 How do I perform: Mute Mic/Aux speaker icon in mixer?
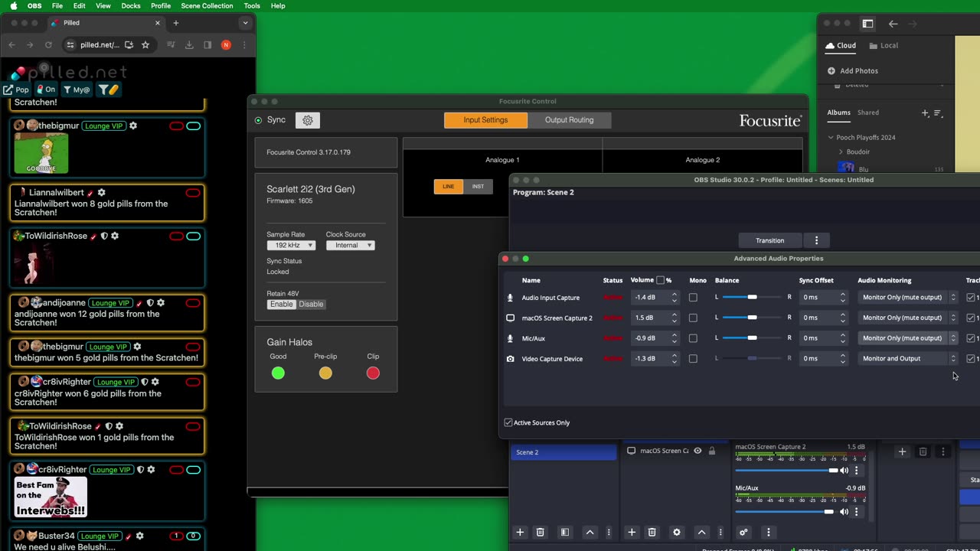(x=844, y=512)
